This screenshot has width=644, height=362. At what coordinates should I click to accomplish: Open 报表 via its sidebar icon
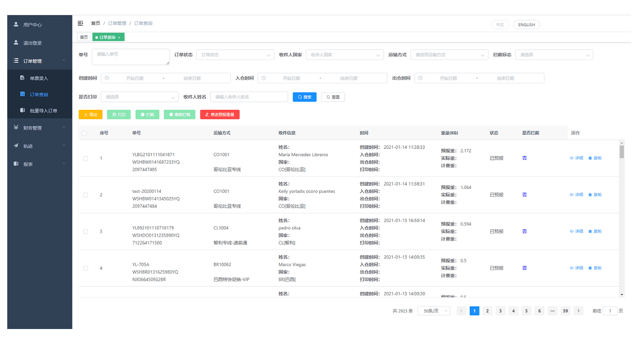tap(16, 164)
